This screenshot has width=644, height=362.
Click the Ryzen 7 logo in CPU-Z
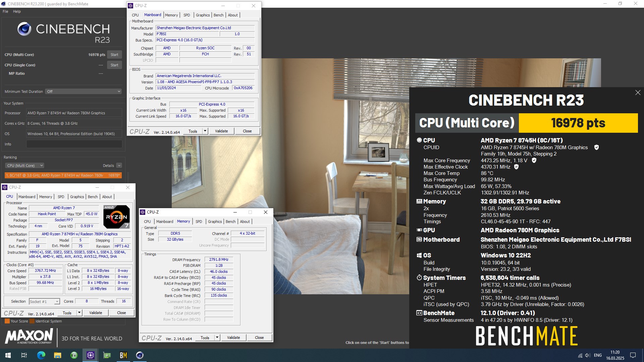116,217
